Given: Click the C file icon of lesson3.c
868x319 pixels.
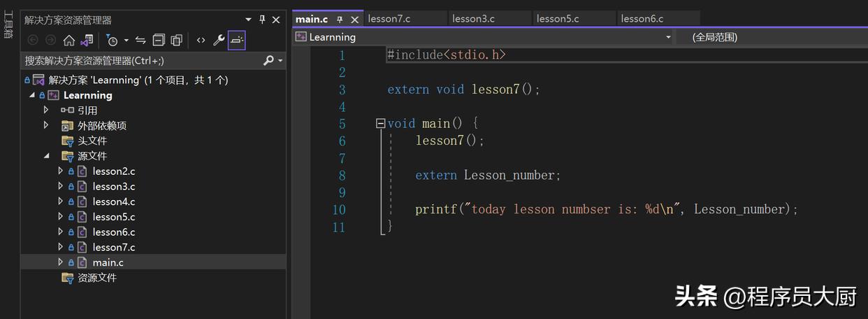Looking at the screenshot, I should (82, 186).
